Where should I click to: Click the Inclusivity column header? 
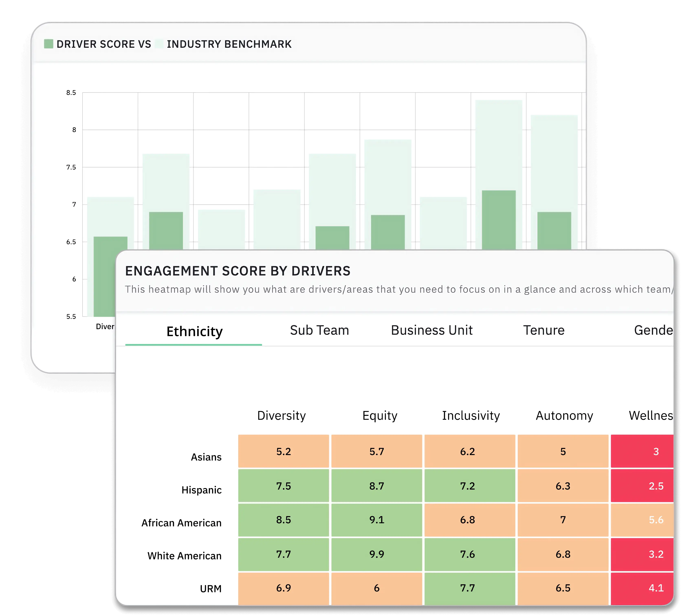click(471, 415)
